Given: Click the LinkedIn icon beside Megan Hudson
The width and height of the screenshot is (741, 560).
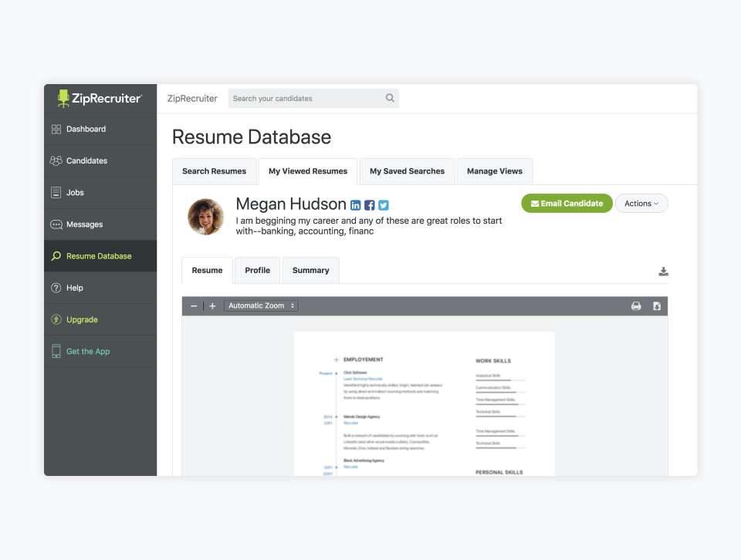Looking at the screenshot, I should [356, 205].
